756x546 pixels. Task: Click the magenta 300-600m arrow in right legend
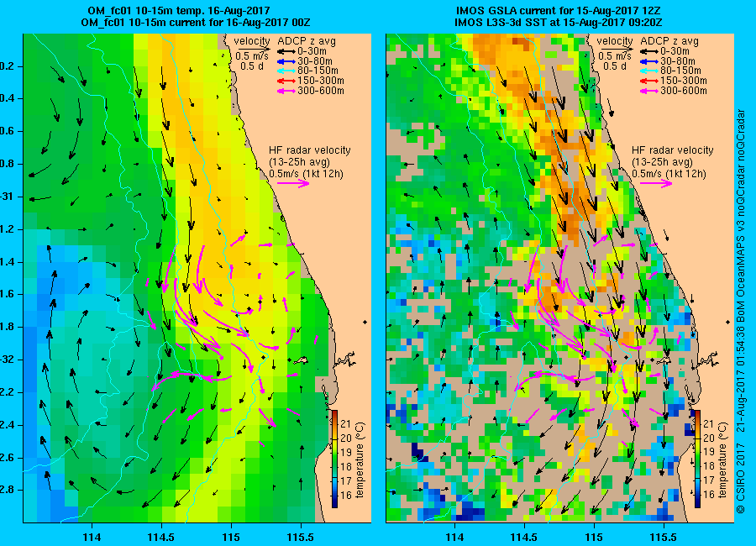click(x=649, y=91)
